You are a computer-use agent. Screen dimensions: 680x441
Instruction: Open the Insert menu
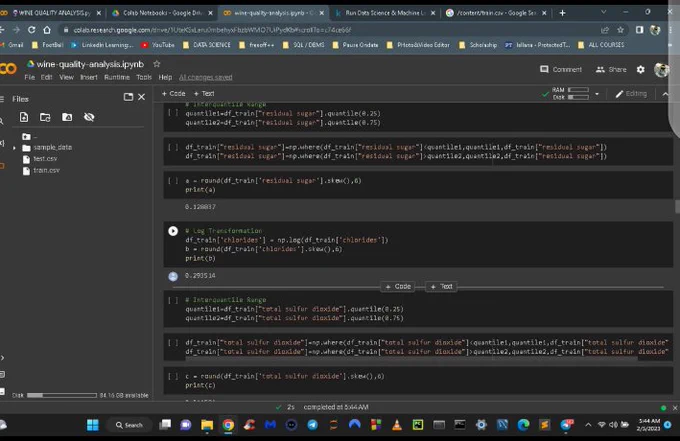(88, 77)
